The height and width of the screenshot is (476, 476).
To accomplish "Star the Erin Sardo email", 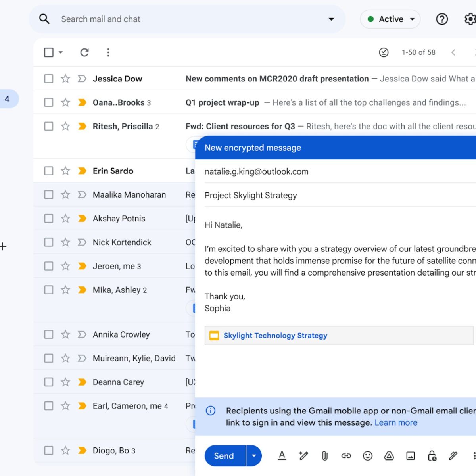I will [x=65, y=171].
